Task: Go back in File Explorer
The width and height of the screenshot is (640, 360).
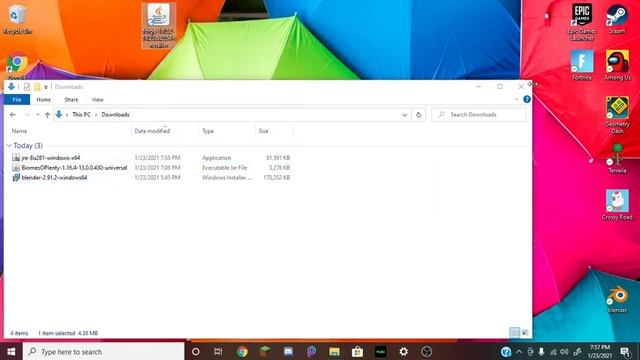Action: click(13, 115)
